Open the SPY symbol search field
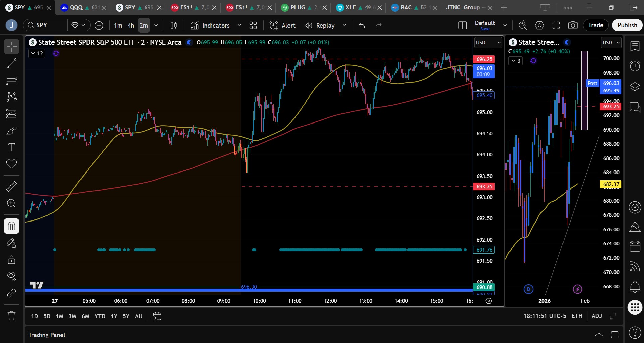 pyautogui.click(x=46, y=25)
